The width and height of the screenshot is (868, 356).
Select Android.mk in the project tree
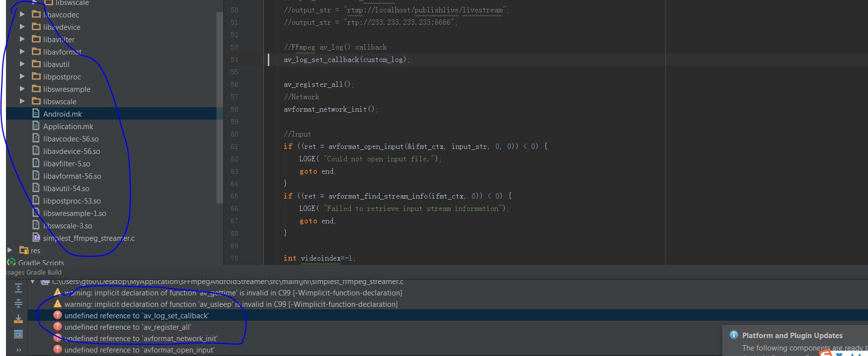coord(63,114)
